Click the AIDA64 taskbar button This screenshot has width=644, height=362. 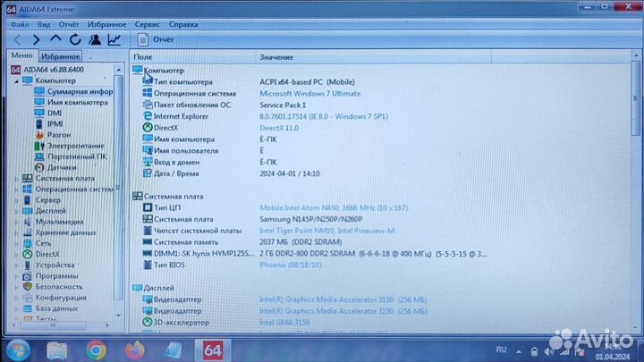tap(212, 350)
